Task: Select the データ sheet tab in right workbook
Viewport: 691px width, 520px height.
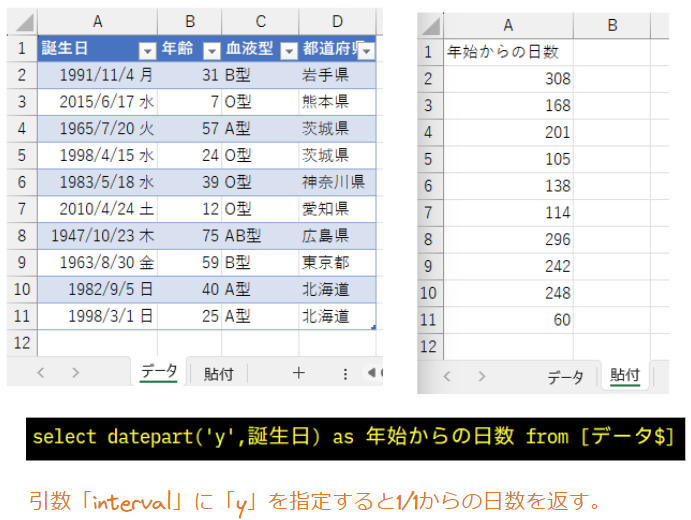Action: pyautogui.click(x=565, y=377)
